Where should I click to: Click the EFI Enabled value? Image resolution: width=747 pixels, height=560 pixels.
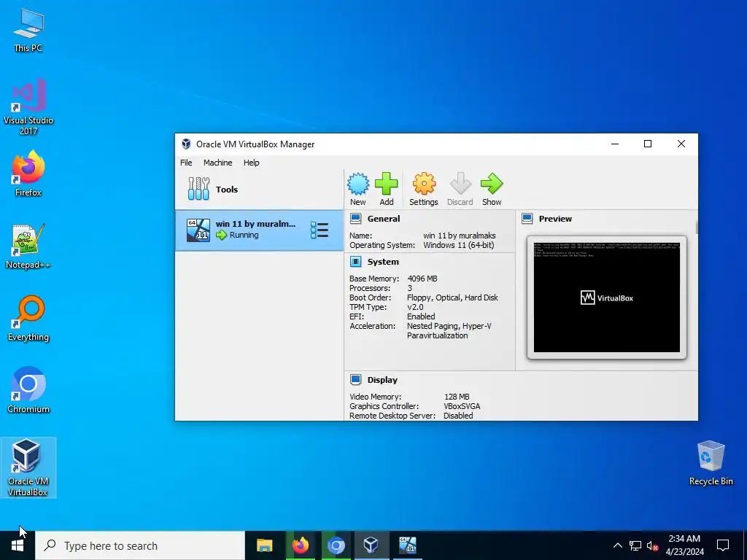421,316
